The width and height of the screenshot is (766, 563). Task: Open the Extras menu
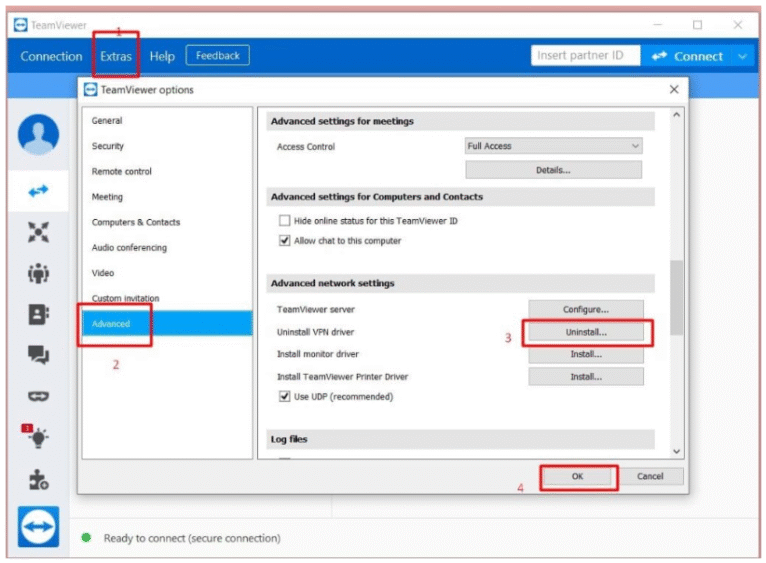[116, 56]
